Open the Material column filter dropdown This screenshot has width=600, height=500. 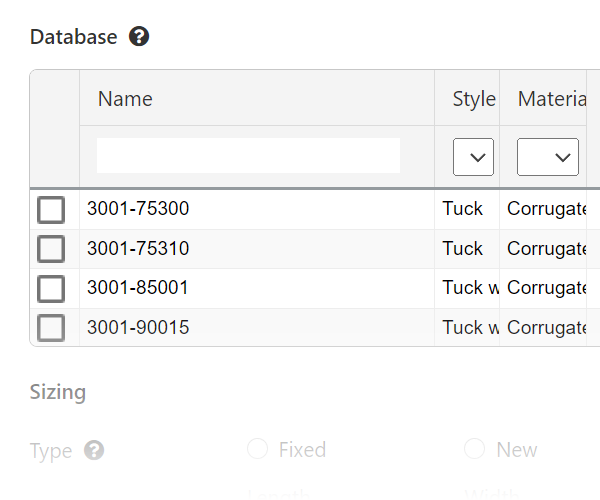point(548,157)
